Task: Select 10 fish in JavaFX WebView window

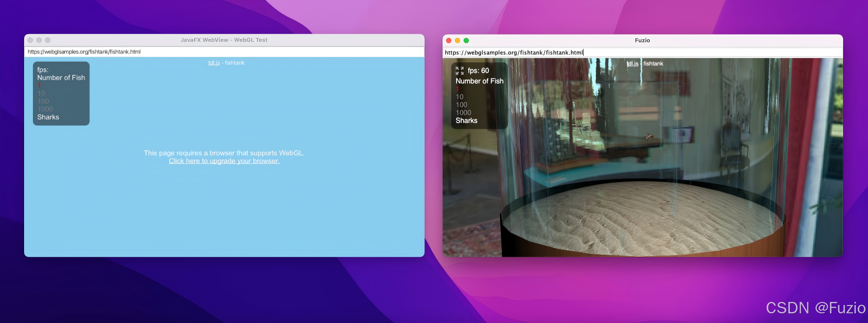Action: coord(41,93)
